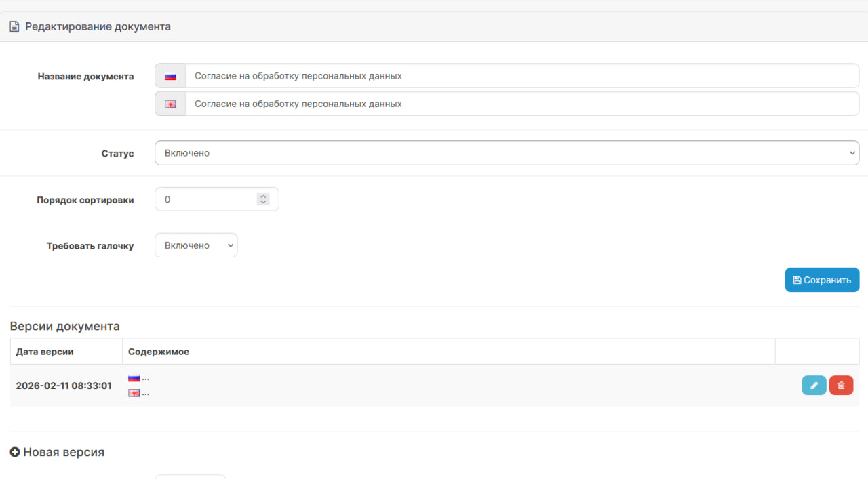Click the Russian flag next to document name
868x479 pixels.
(170, 77)
